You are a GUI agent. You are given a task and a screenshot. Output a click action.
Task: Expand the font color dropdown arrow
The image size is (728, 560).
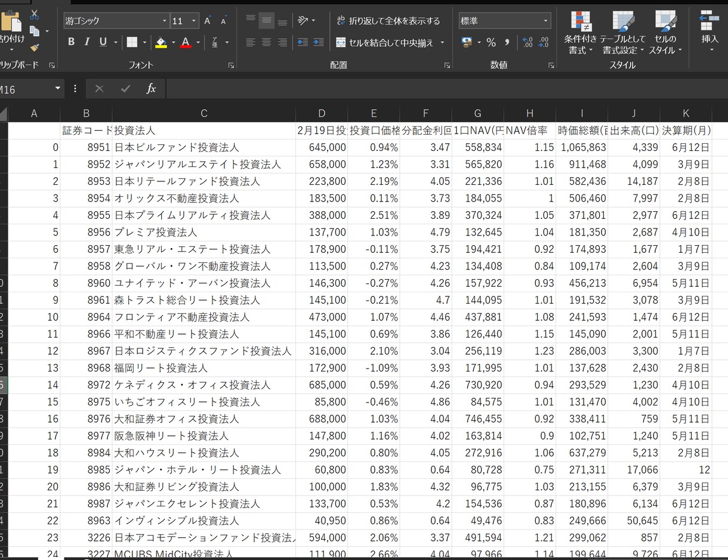(x=198, y=42)
